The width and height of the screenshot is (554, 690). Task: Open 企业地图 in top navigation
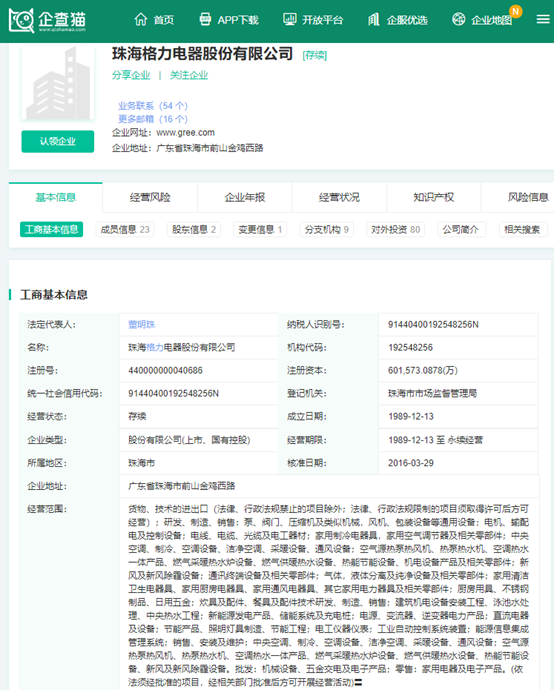(492, 20)
